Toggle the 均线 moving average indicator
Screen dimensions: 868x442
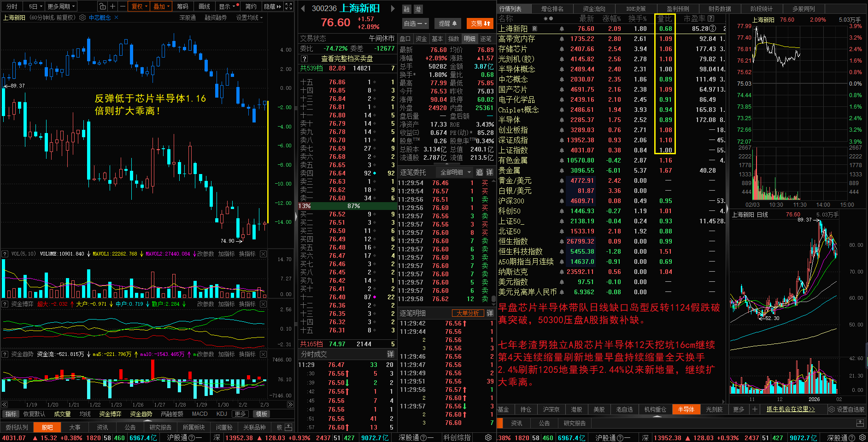click(x=85, y=414)
